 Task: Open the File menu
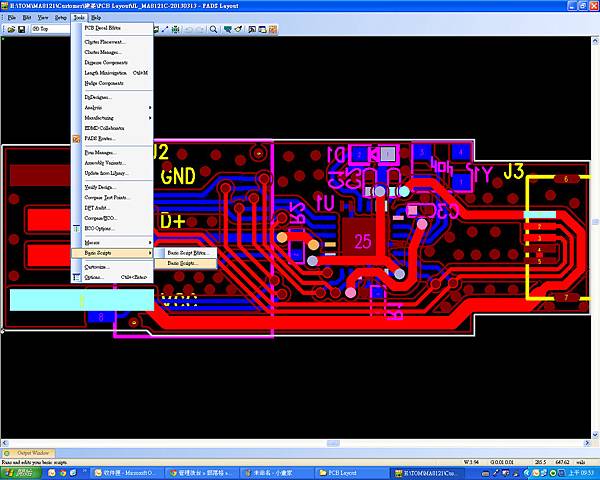click(x=12, y=18)
